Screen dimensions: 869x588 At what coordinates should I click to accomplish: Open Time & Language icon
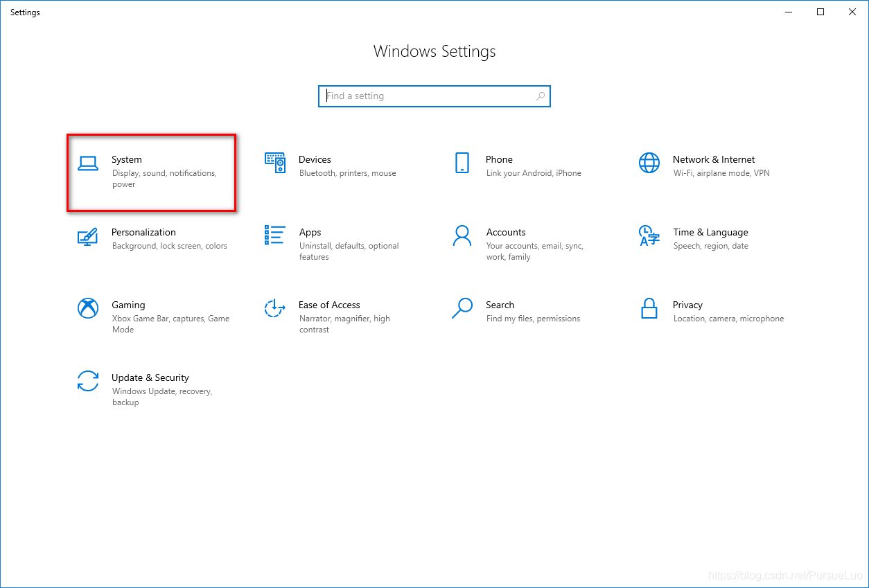click(649, 235)
